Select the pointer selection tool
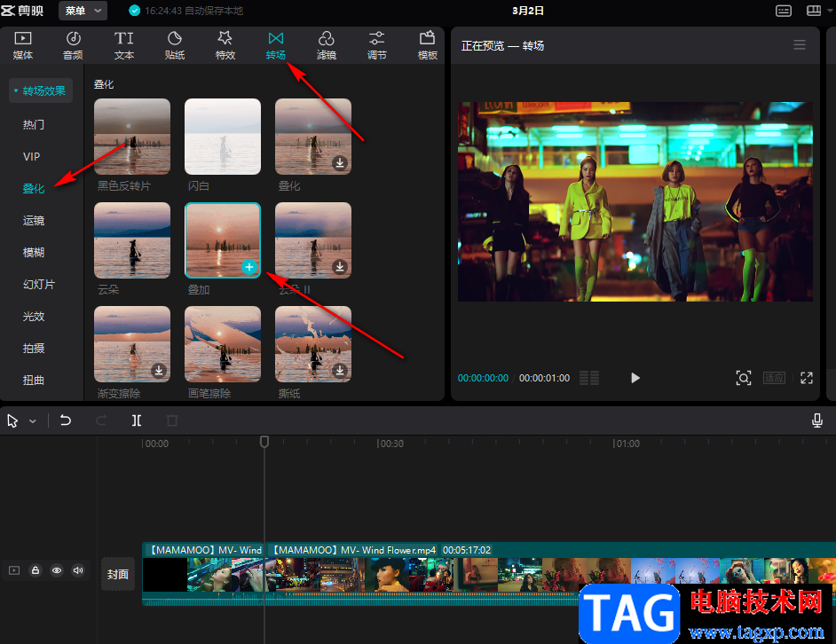The width and height of the screenshot is (836, 644). click(x=12, y=421)
